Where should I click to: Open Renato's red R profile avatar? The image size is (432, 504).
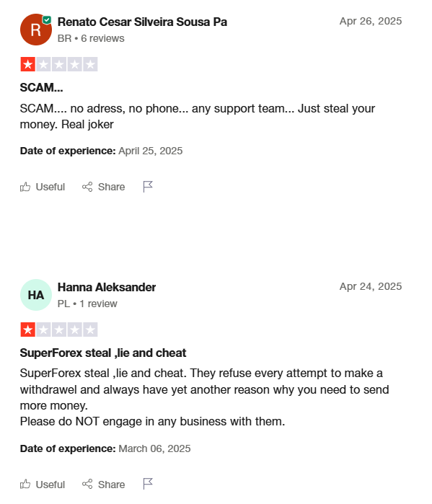(35, 30)
